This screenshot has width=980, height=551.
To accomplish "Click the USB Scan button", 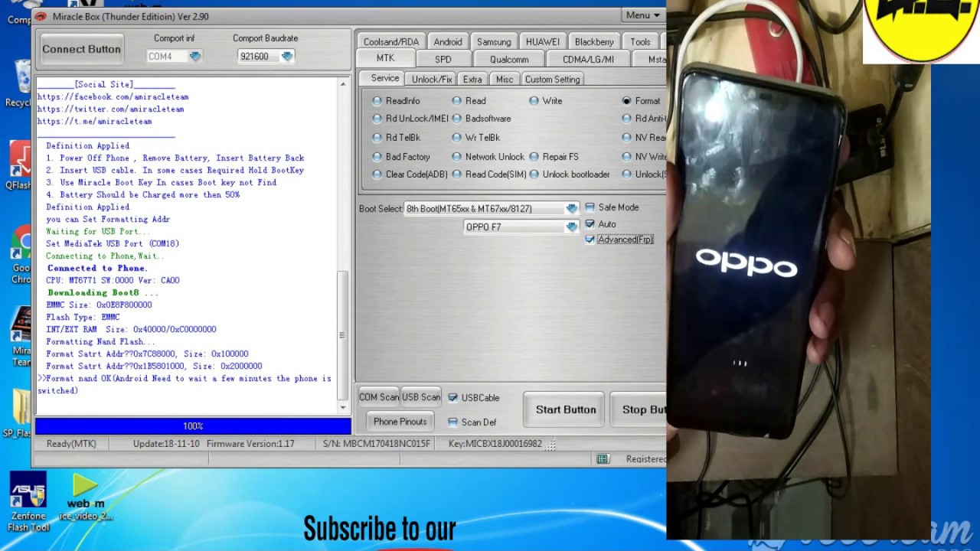I will (x=421, y=397).
